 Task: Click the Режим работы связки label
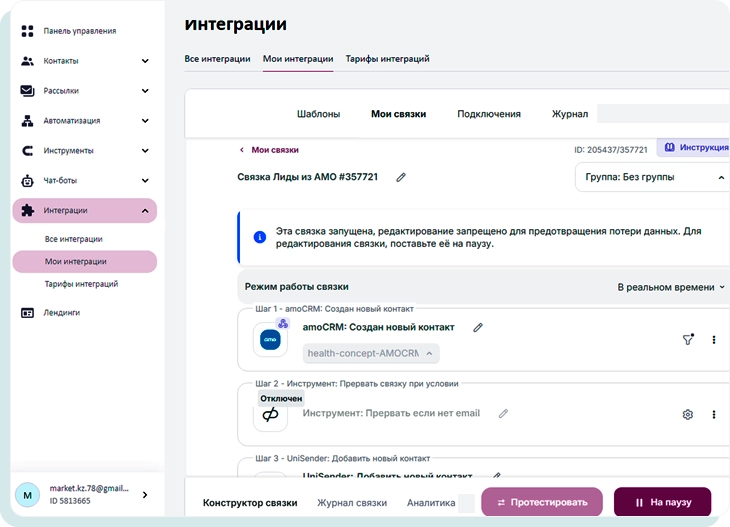tap(297, 287)
